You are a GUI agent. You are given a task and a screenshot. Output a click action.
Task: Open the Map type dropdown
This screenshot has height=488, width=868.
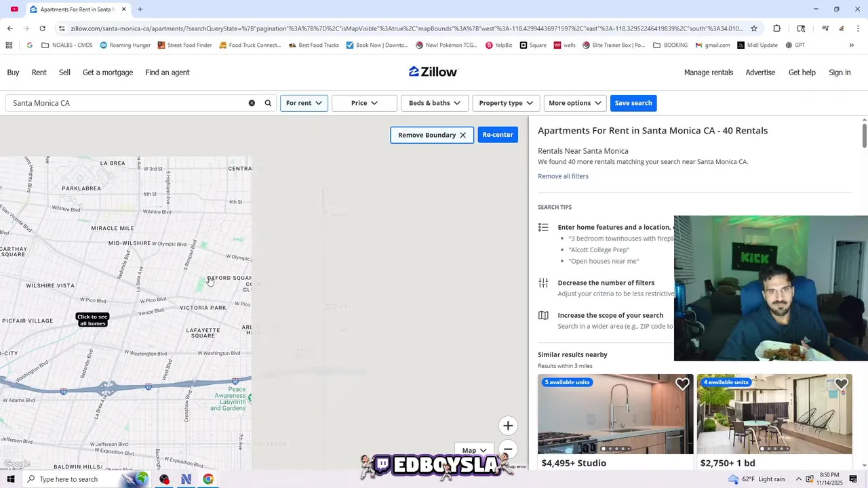pos(474,450)
